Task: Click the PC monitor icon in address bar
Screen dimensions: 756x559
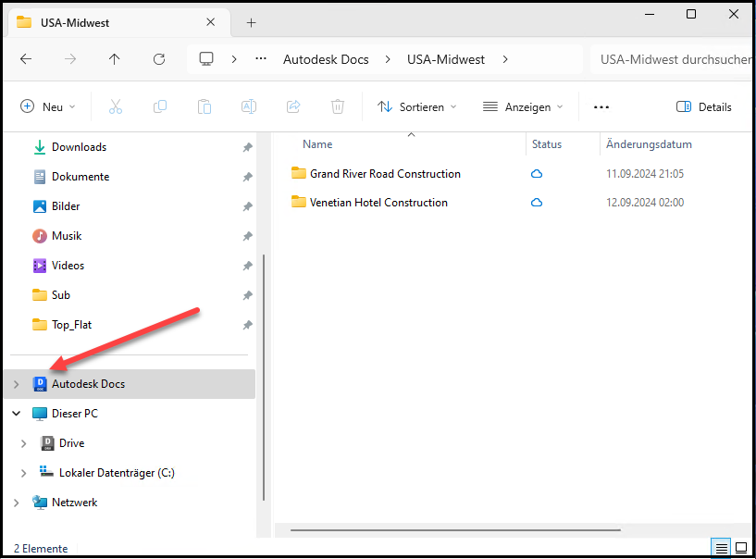Action: (206, 59)
